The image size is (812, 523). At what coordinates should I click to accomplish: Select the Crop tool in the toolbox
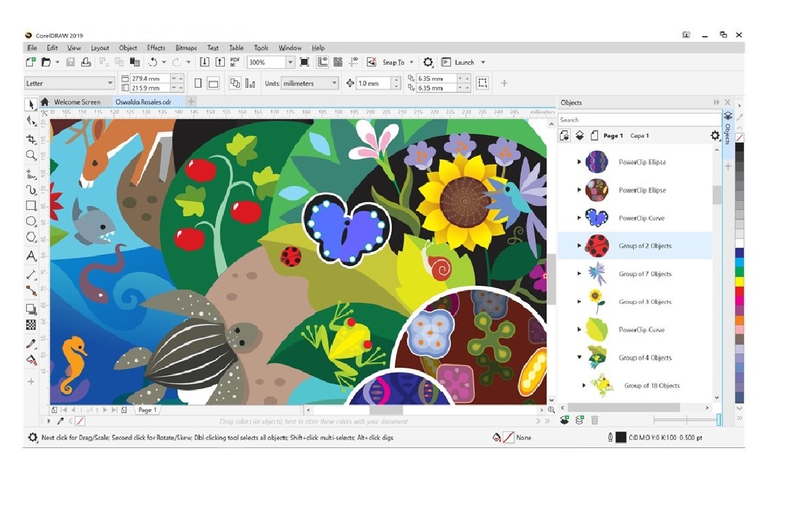[31, 139]
